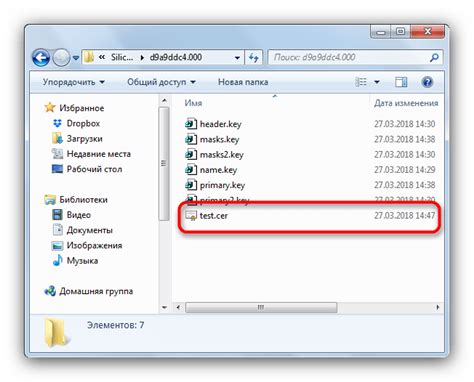The width and height of the screenshot is (474, 382).
Task: Click the Домашняя группа icon
Action: (x=50, y=291)
